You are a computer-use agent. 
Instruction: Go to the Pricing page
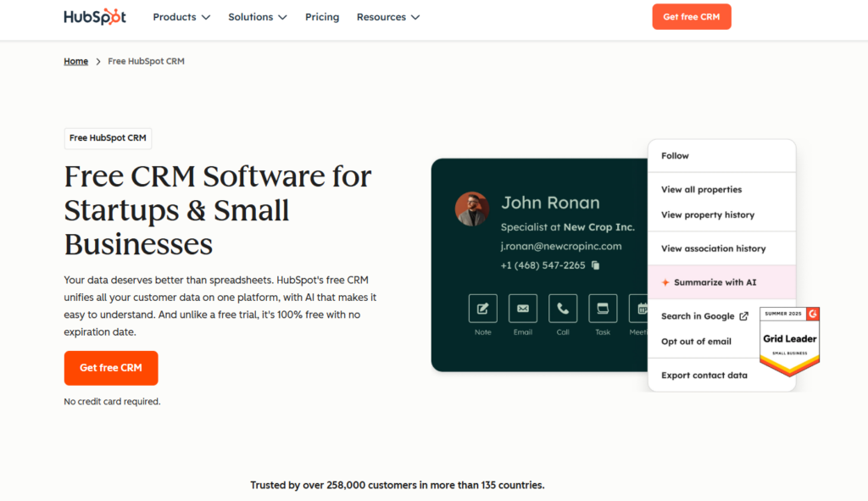pyautogui.click(x=322, y=17)
